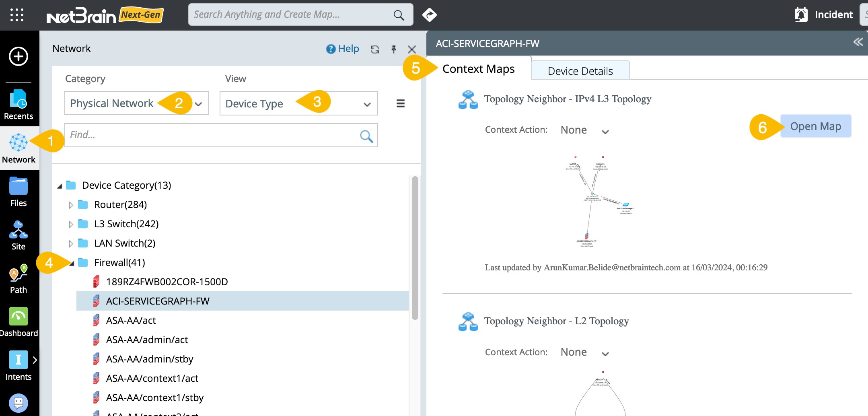The width and height of the screenshot is (868, 416).
Task: Open Site in the sidebar
Action: [19, 235]
